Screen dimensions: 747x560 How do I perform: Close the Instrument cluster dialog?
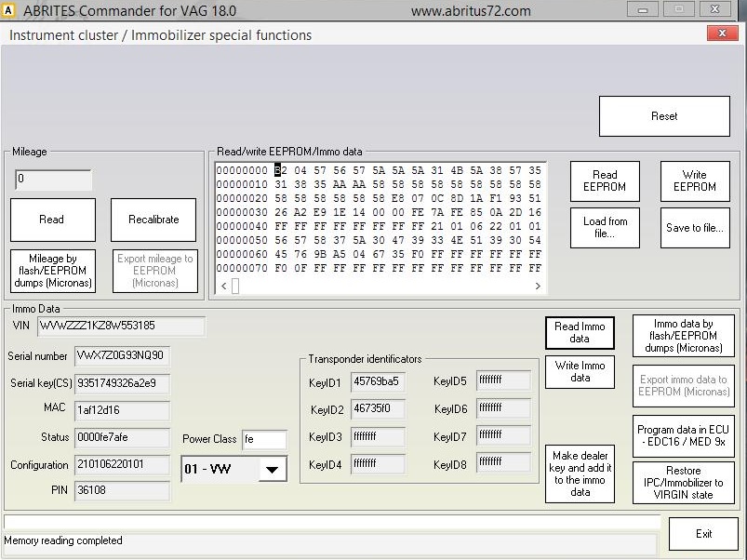tap(722, 33)
